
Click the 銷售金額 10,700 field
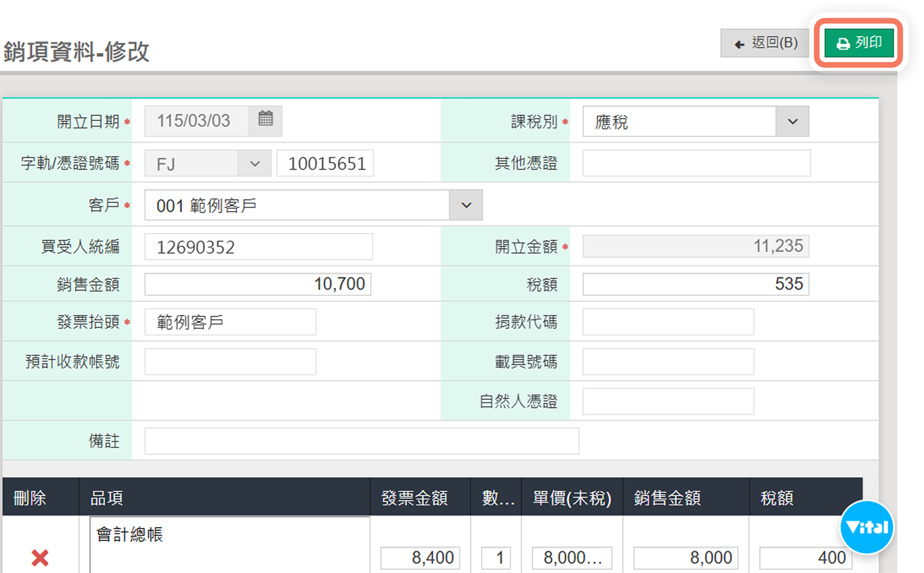pyautogui.click(x=258, y=284)
